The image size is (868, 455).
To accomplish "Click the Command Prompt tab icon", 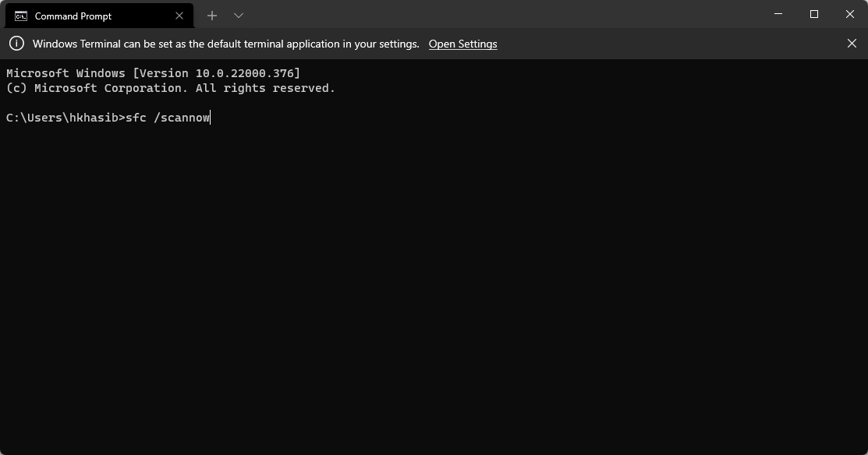I will (21, 16).
